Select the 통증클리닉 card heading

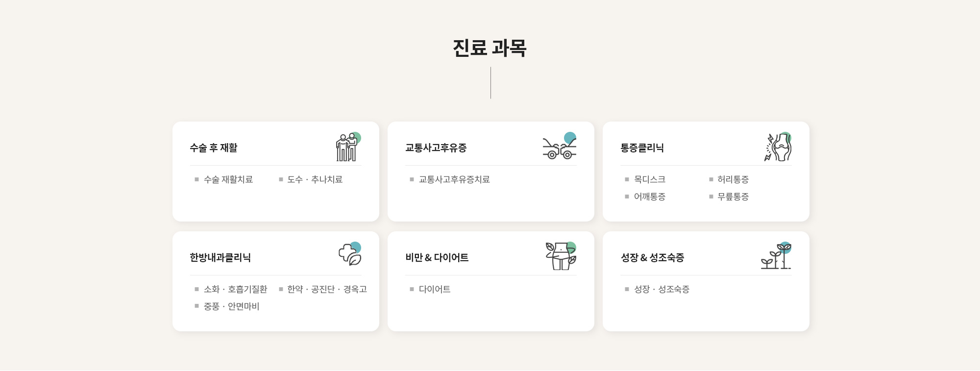coord(642,148)
